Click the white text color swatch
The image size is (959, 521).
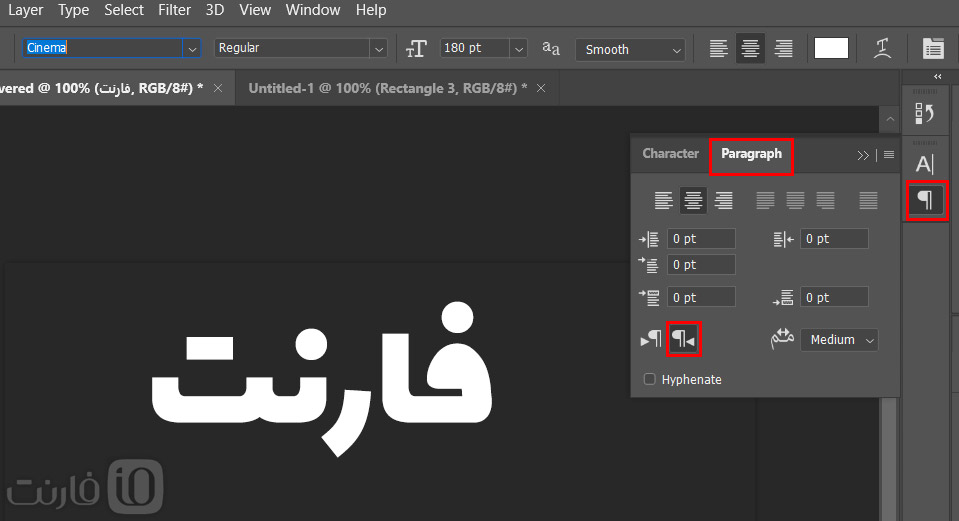click(831, 48)
